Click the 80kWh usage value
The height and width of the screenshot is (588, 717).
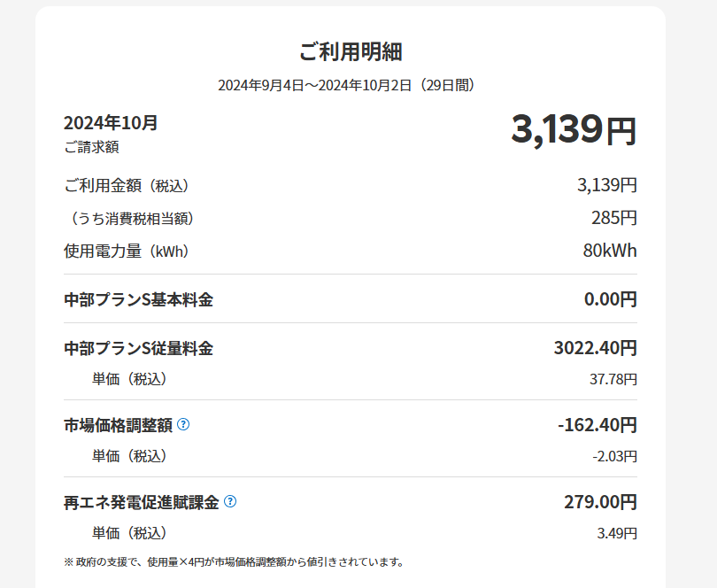(609, 251)
